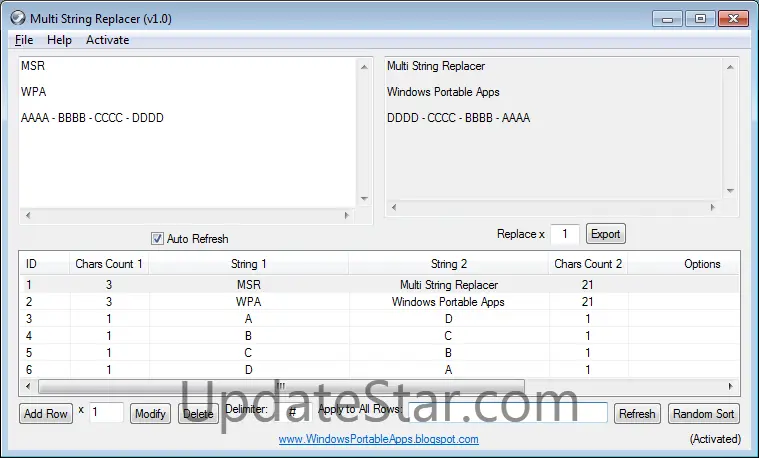Open the WindowsPortableApps.blogspot.com link
Image resolution: width=759 pixels, height=458 pixels.
(x=379, y=439)
